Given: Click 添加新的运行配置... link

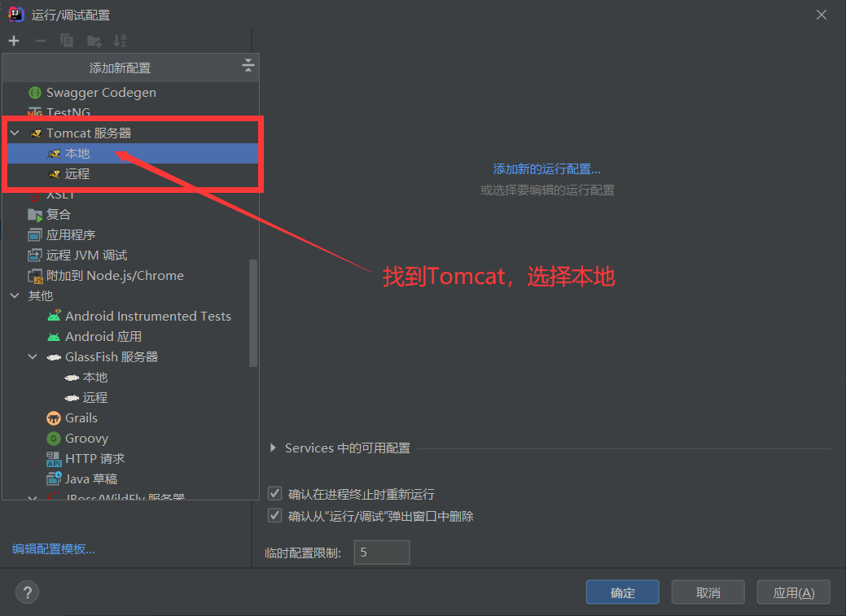Looking at the screenshot, I should pos(546,168).
